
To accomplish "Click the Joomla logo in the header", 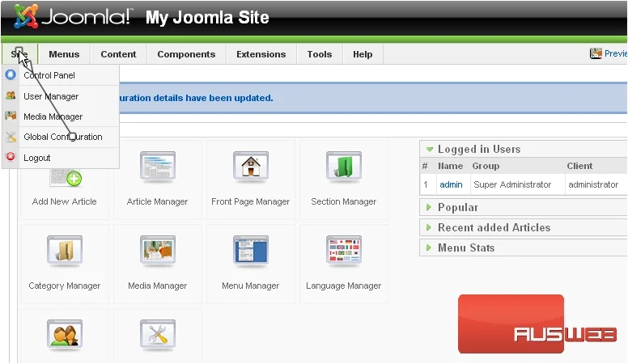I will pyautogui.click(x=72, y=17).
